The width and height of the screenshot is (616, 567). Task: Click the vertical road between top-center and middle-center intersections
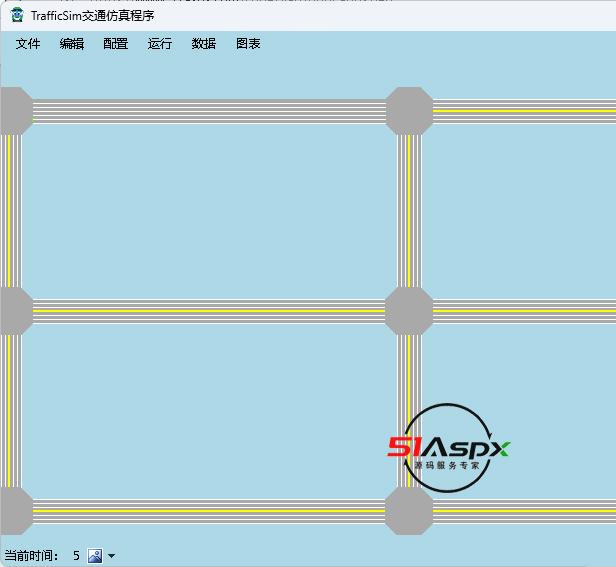tap(409, 210)
